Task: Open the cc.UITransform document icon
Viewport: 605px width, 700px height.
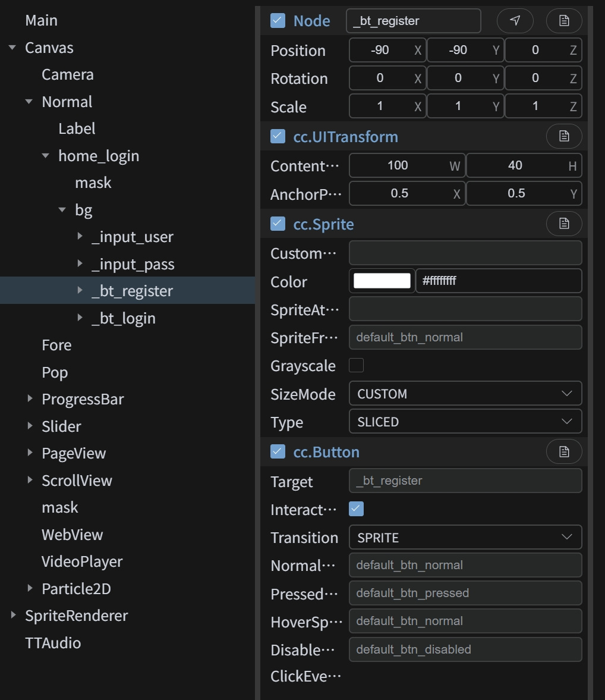Action: click(x=563, y=137)
